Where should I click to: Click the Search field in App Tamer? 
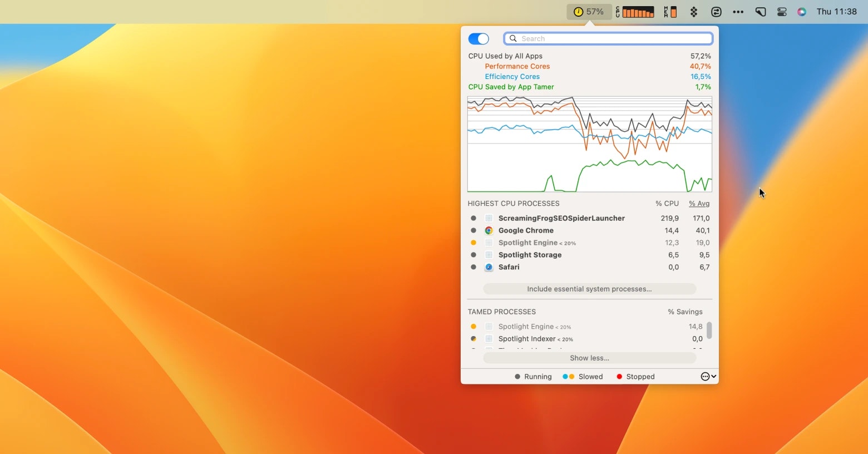608,38
